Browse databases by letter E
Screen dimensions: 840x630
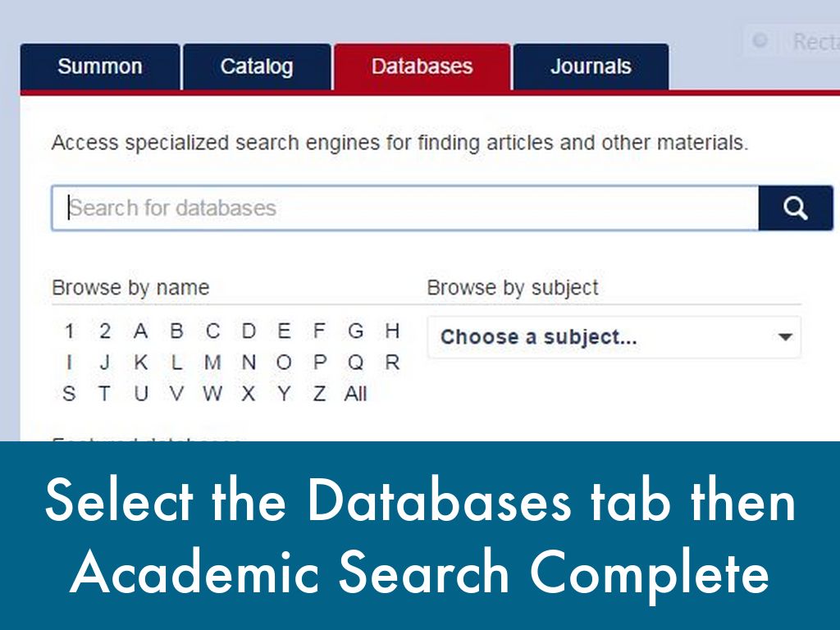284,331
